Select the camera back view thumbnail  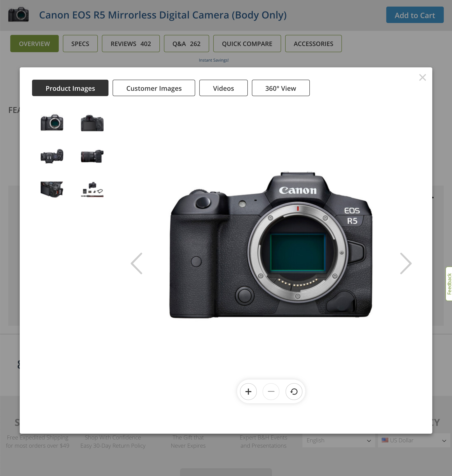point(92,123)
